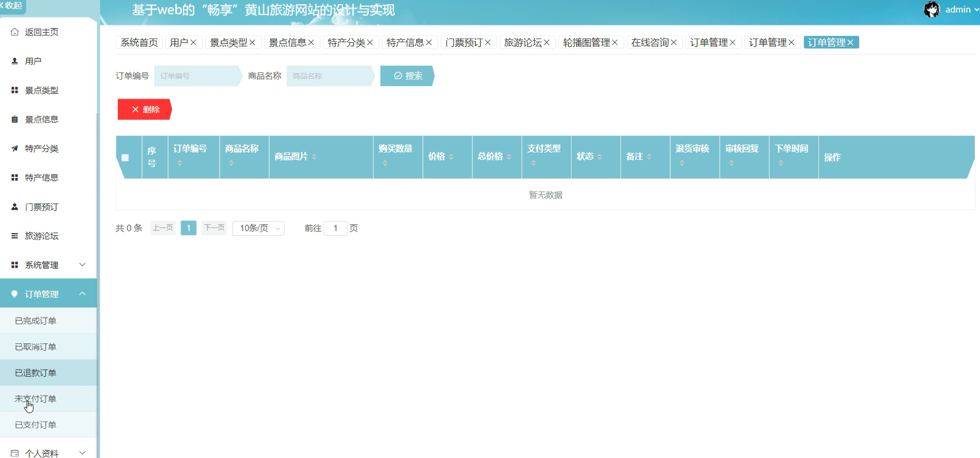The height and width of the screenshot is (458, 980).
Task: Sort by 退货审核 column arrows
Action: click(x=682, y=163)
